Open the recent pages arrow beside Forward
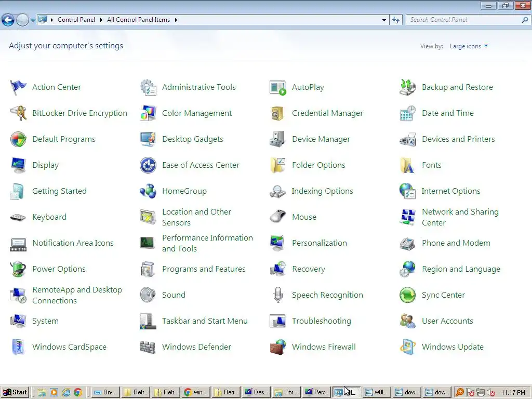The height and width of the screenshot is (399, 532). 33,20
